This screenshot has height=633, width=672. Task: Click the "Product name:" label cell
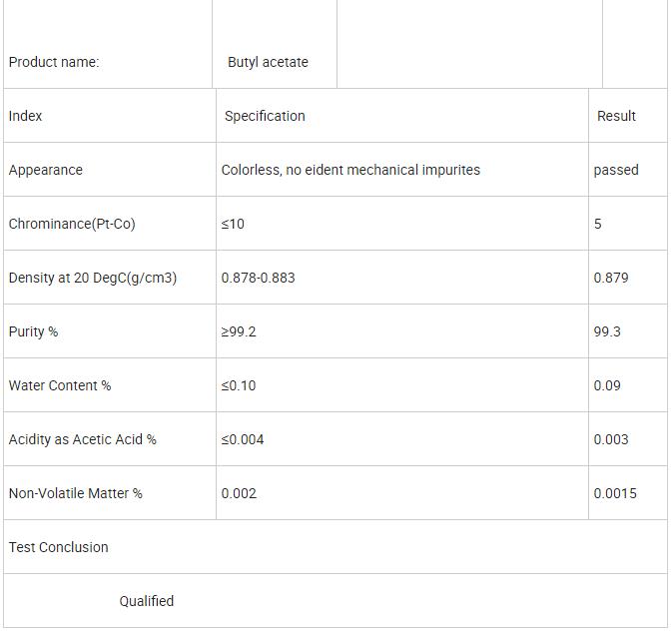click(x=54, y=62)
